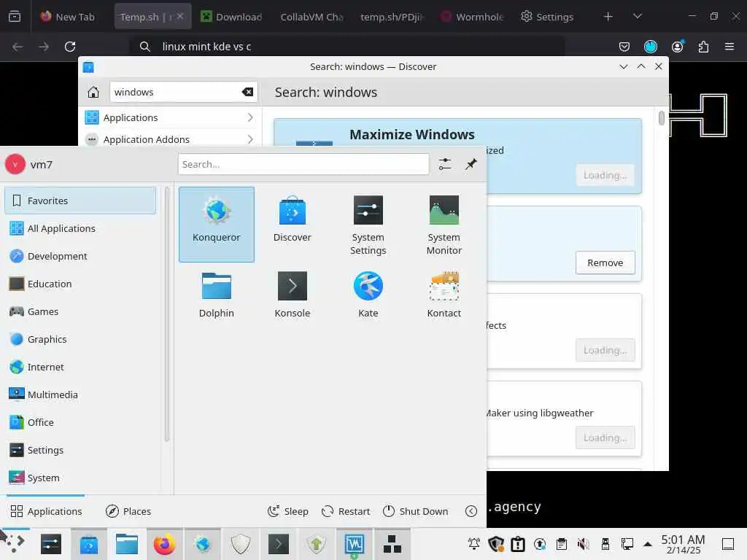Clear the Discover search field text
747x560 pixels.
[x=247, y=92]
